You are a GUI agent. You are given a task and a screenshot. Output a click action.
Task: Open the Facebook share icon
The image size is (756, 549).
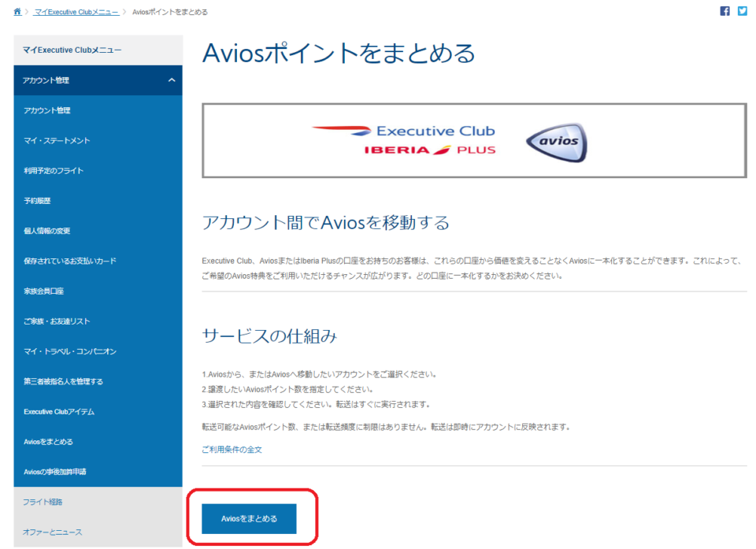(x=724, y=11)
